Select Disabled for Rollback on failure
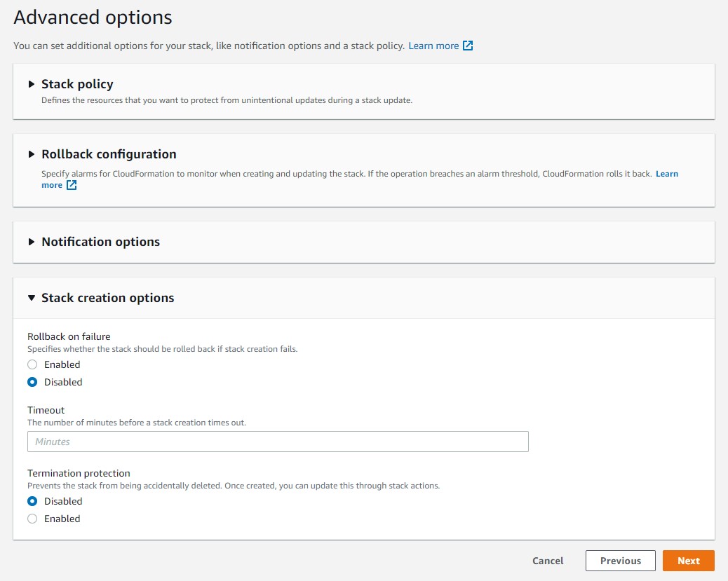The width and height of the screenshot is (728, 581). click(32, 382)
